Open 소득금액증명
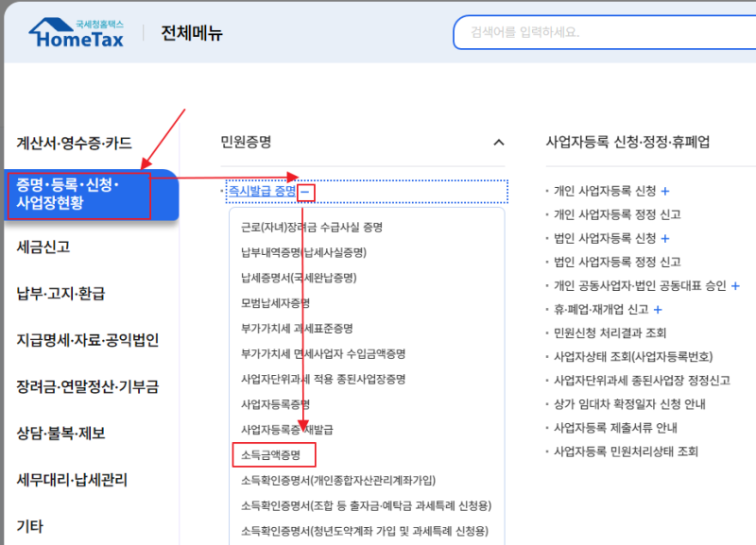The height and width of the screenshot is (545, 756). point(270,455)
